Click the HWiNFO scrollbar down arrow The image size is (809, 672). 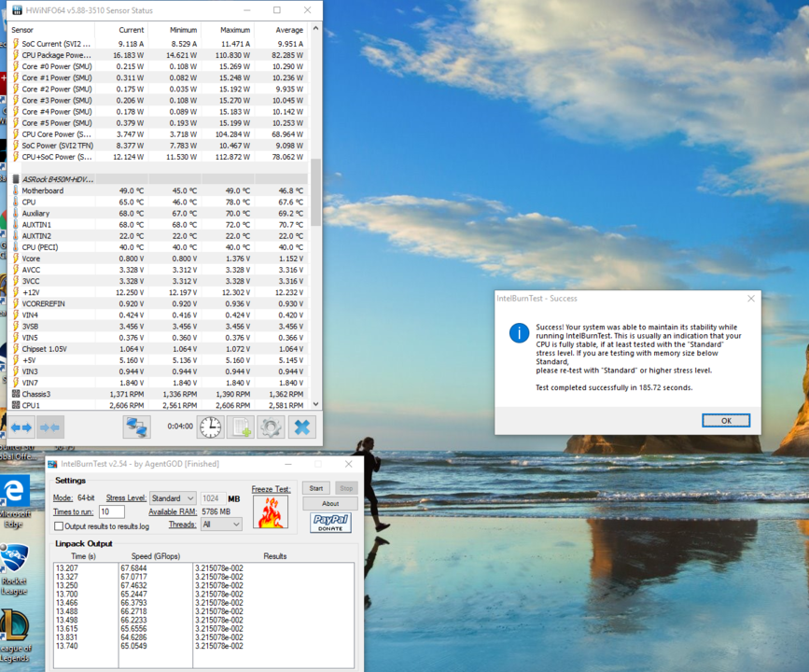(315, 404)
